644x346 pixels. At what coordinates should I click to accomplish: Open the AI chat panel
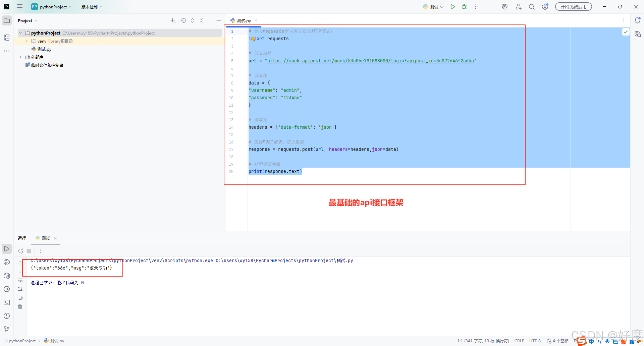click(637, 34)
